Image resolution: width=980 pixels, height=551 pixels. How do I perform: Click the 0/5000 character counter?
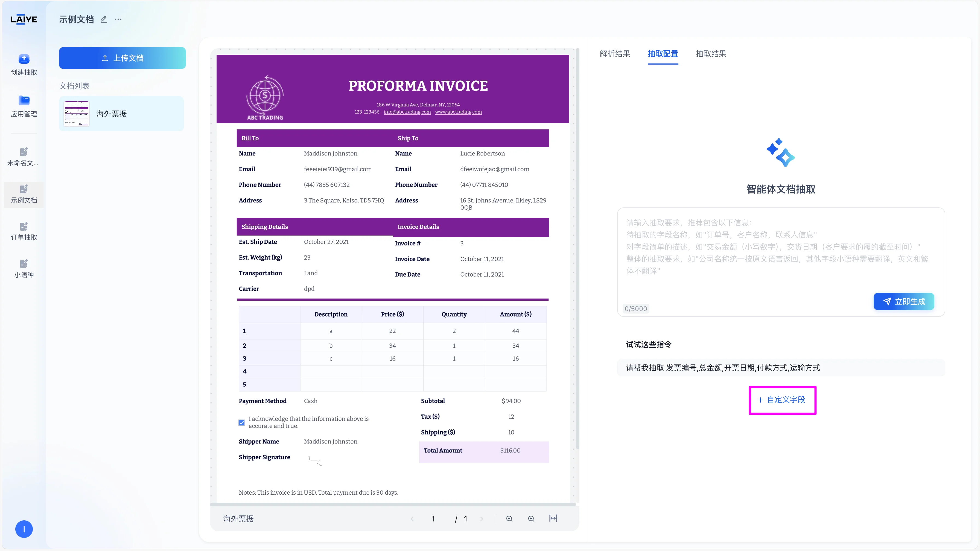(636, 309)
